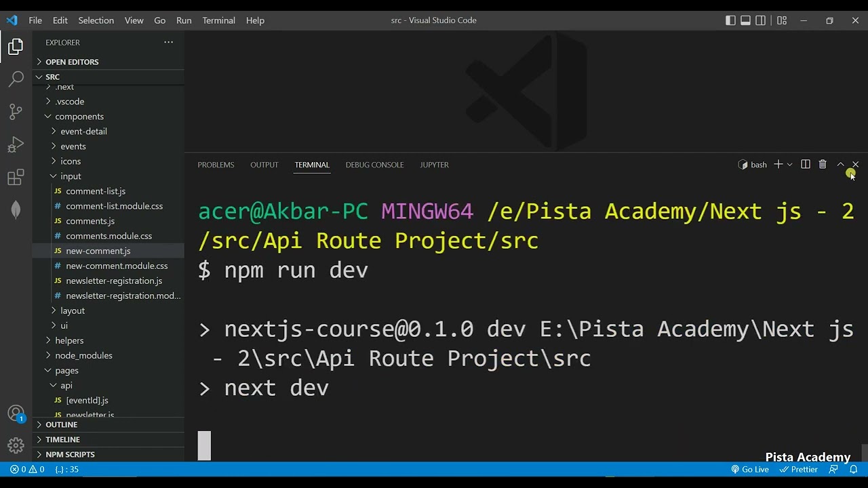Image resolution: width=868 pixels, height=488 pixels.
Task: Customize layout icon in title bar
Action: pos(782,20)
